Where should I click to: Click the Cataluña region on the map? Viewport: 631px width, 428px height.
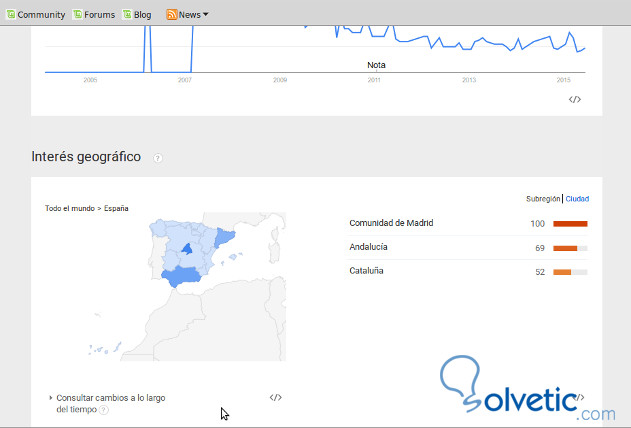tap(223, 237)
